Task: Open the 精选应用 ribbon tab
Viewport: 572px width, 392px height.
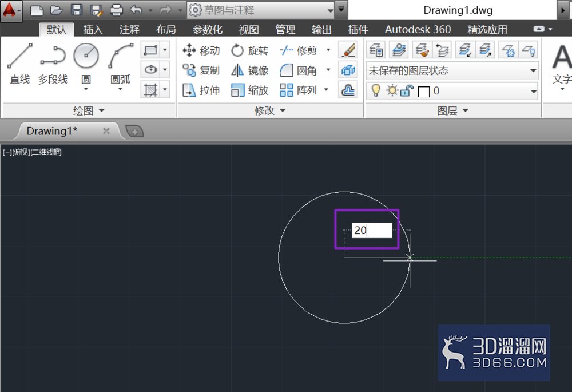Action: tap(487, 30)
